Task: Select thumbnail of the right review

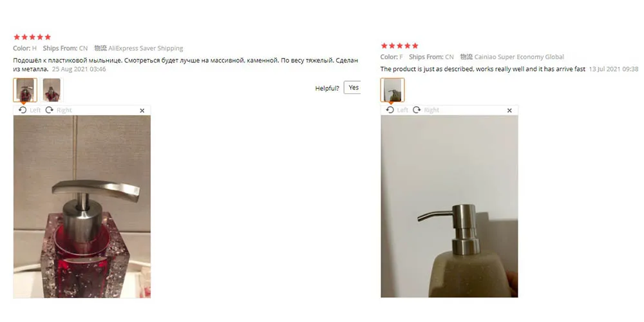Action: pyautogui.click(x=392, y=90)
